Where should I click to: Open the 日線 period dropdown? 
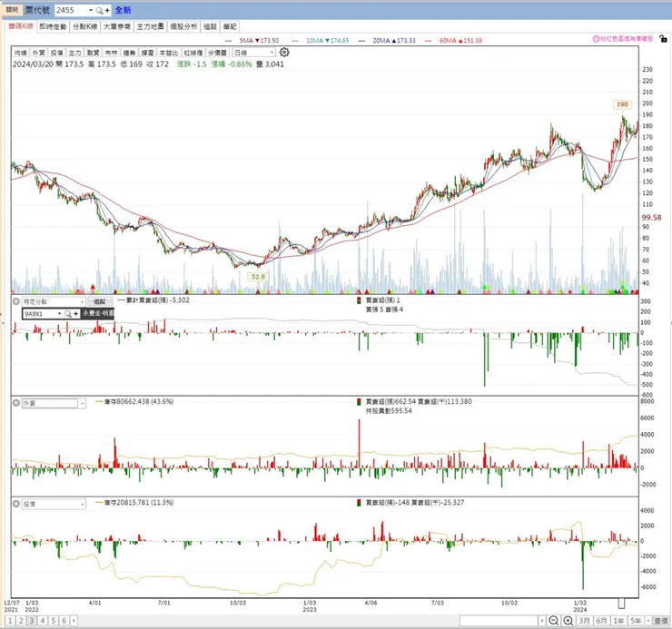click(253, 53)
